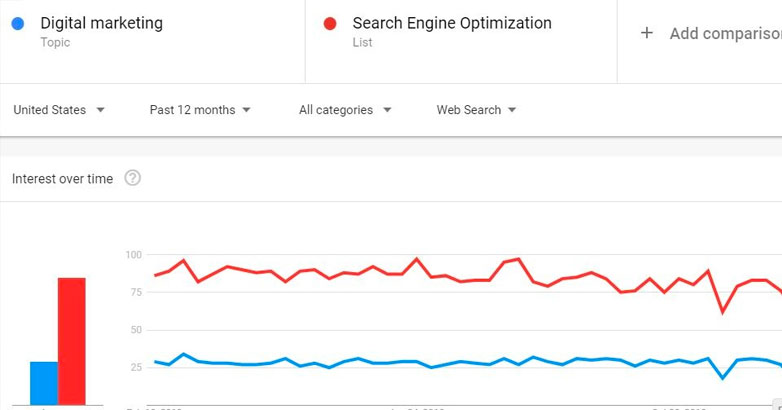Click the plus icon to add comparison

(647, 33)
